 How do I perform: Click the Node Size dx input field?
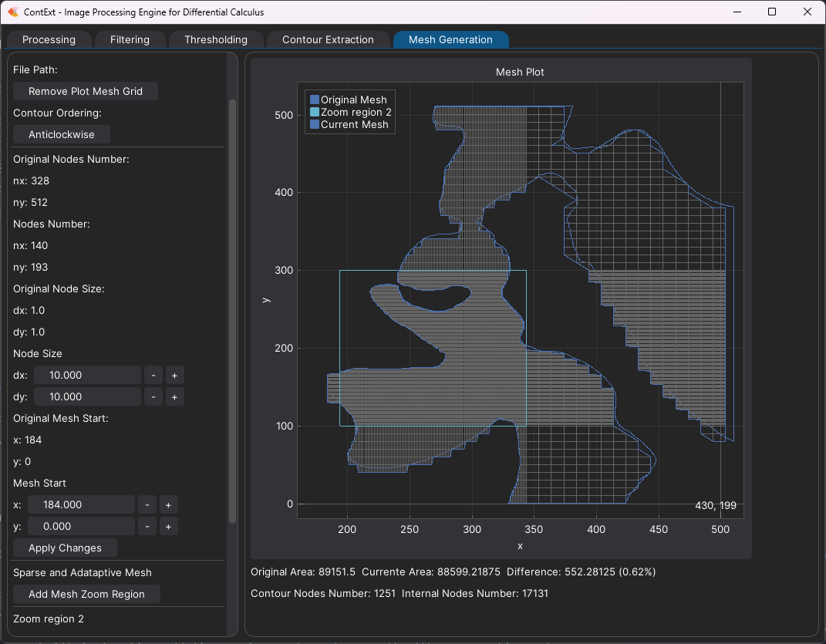pyautogui.click(x=86, y=376)
